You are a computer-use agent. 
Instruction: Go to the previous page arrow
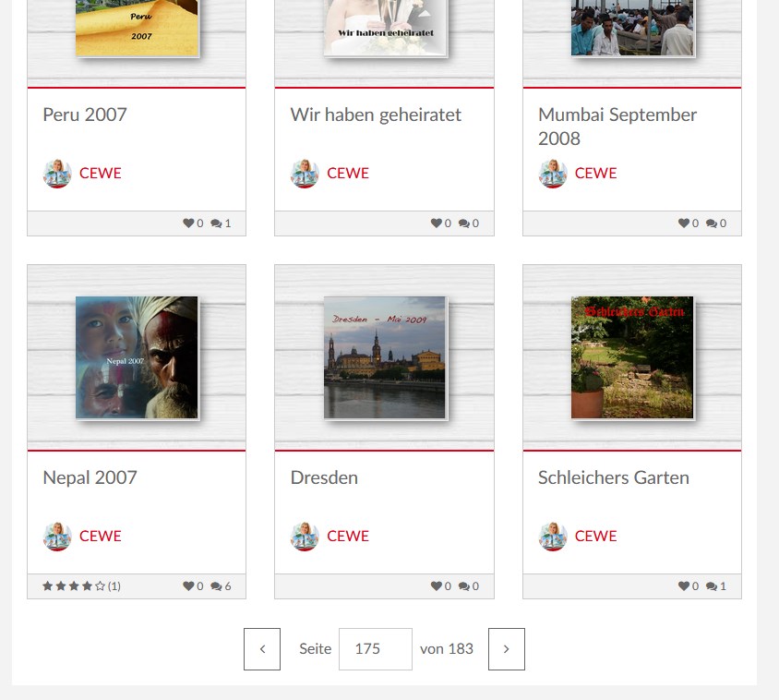coord(262,649)
